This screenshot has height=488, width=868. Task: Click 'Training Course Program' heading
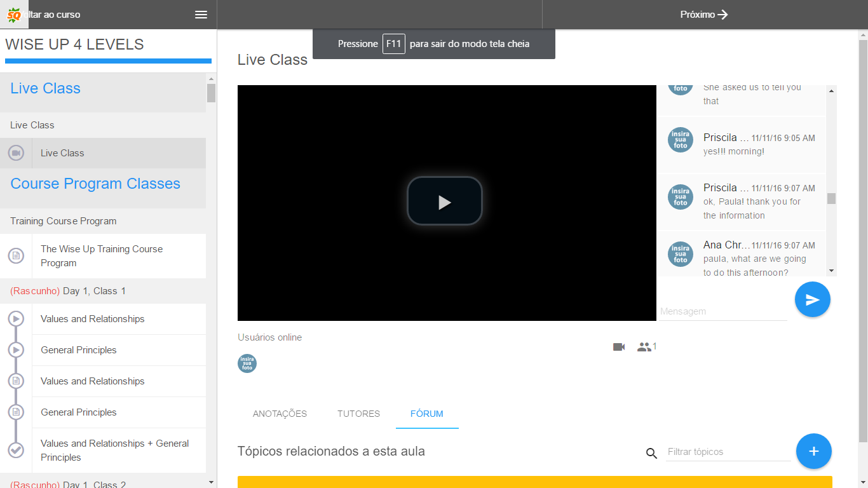64,221
